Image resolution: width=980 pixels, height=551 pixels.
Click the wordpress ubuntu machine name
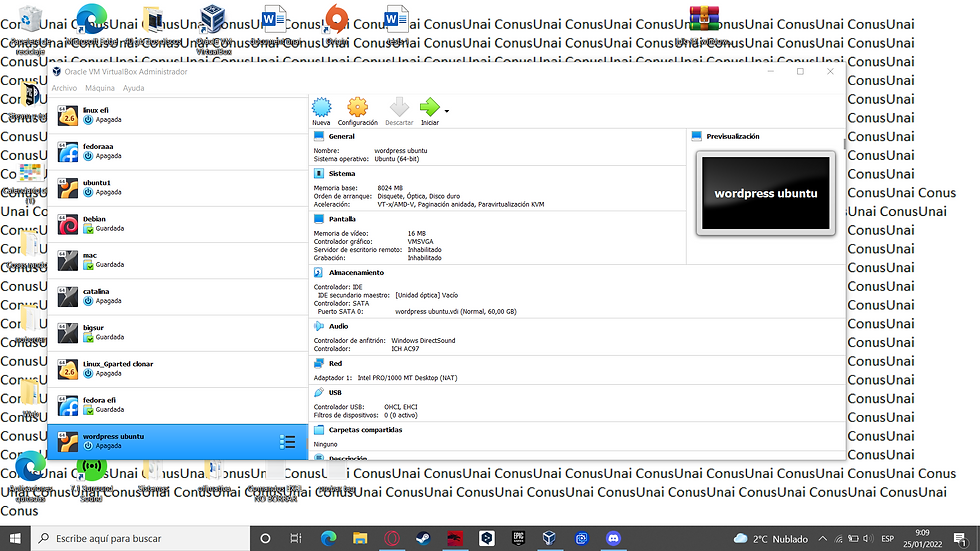pos(113,437)
